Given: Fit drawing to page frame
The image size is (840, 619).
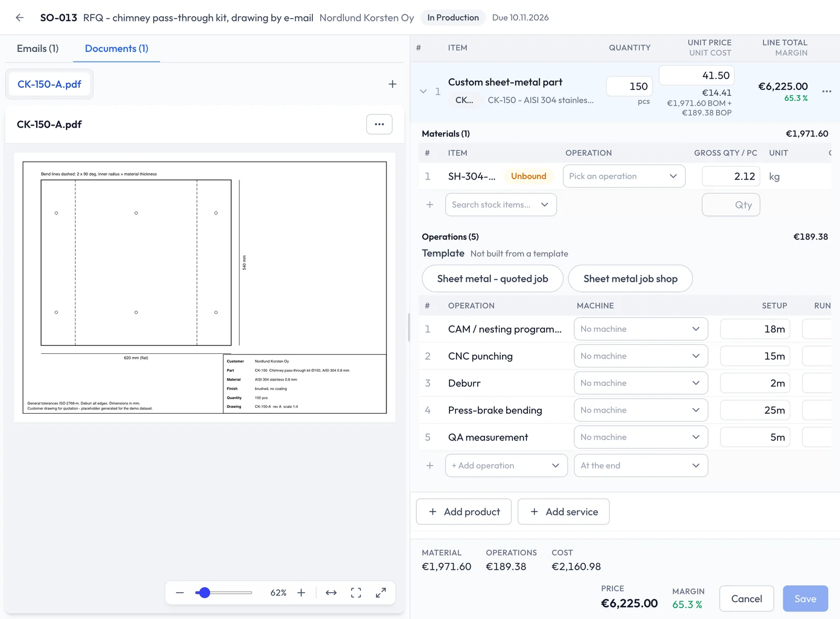Looking at the screenshot, I should pos(356,593).
